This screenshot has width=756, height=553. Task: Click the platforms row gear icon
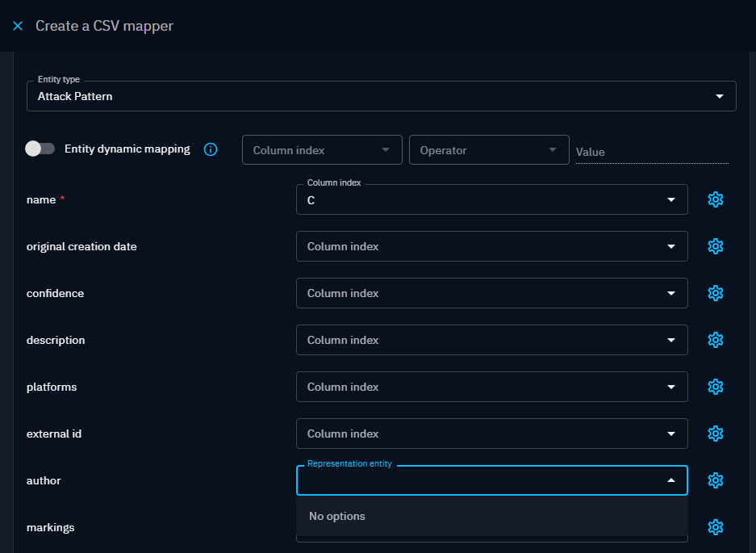(715, 387)
